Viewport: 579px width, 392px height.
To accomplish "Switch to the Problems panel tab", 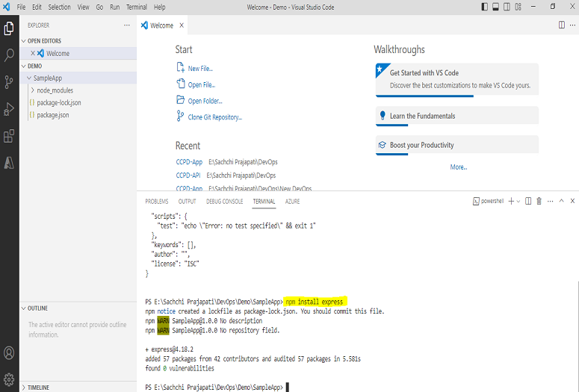I will pos(157,202).
